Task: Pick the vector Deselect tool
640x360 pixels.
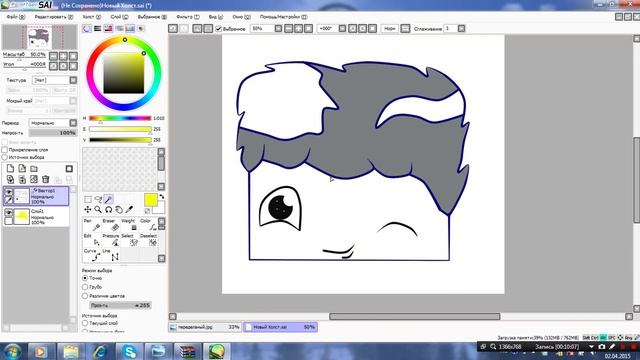Action: tap(148, 240)
